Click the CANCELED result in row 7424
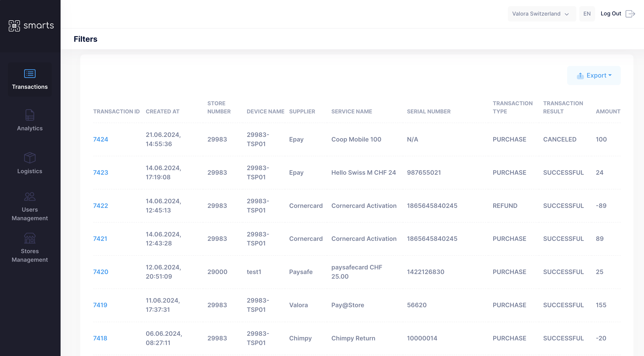The width and height of the screenshot is (644, 356). (x=559, y=139)
